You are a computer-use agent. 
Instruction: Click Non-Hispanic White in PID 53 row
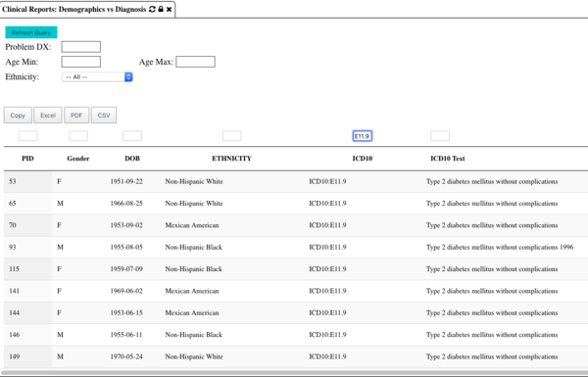pyautogui.click(x=194, y=181)
